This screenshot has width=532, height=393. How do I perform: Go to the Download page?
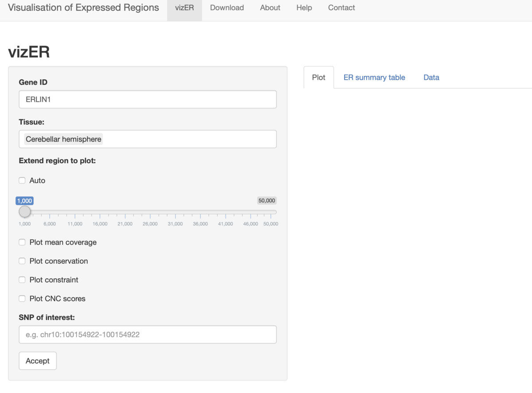(227, 8)
